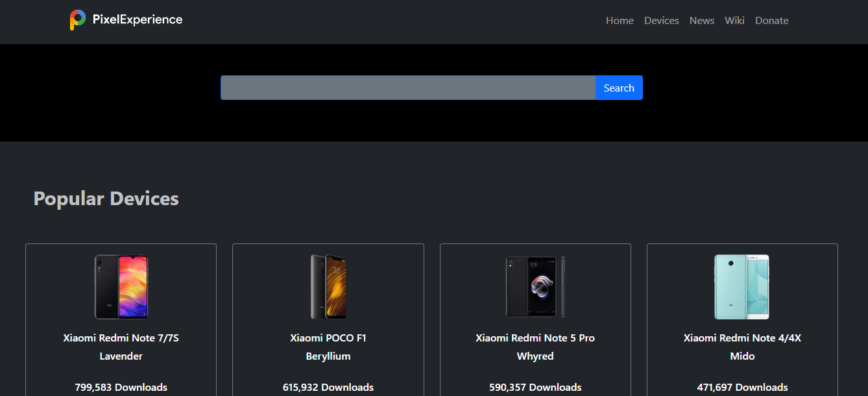Open the Devices nav item

662,21
